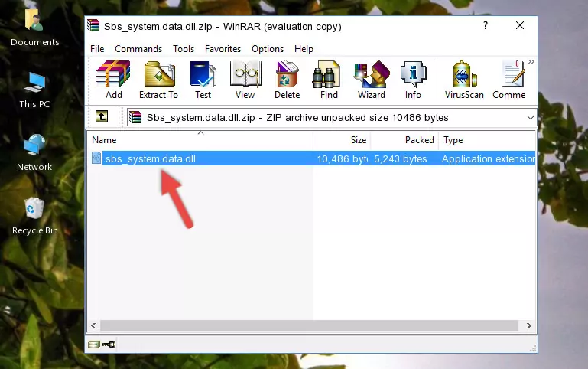This screenshot has width=588, height=369.
Task: Show archive Info
Action: (x=413, y=80)
